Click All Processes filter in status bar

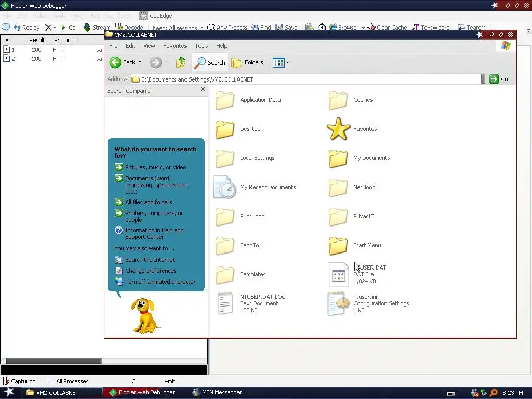(x=68, y=381)
